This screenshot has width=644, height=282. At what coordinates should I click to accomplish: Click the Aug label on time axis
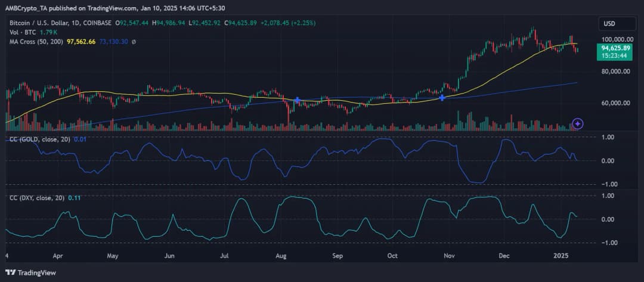(x=281, y=255)
